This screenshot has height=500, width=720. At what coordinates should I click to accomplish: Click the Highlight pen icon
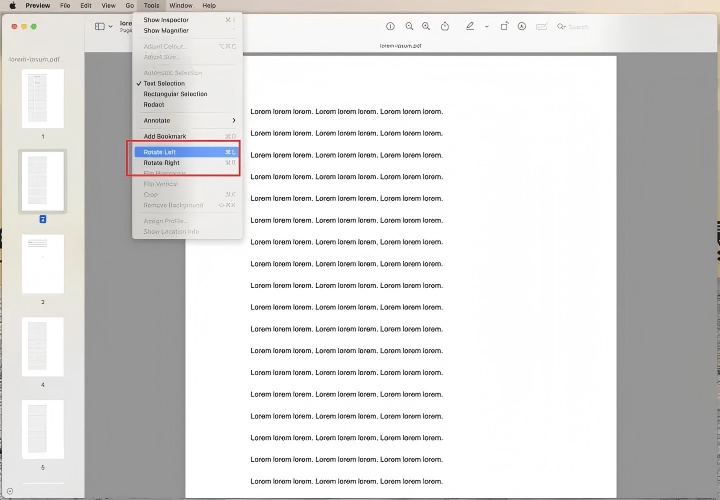point(470,27)
